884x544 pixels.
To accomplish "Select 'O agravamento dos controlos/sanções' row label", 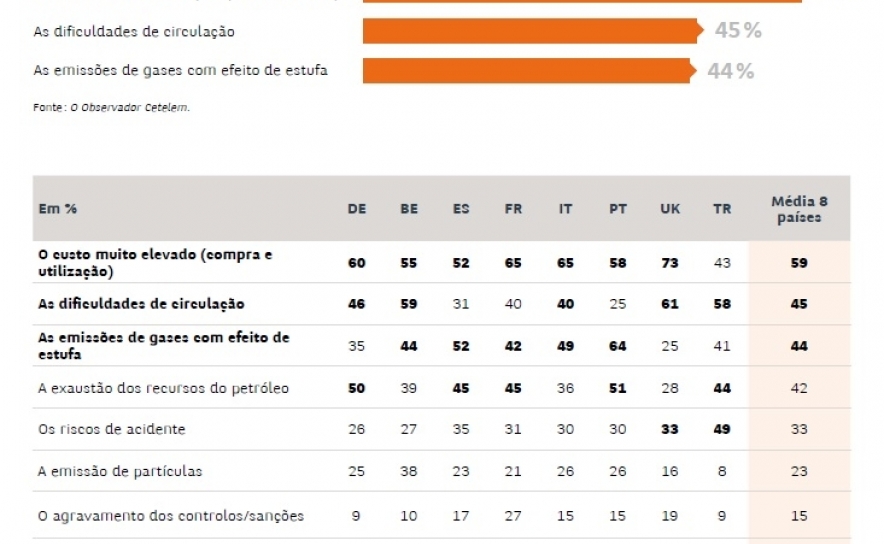I will pos(168,516).
